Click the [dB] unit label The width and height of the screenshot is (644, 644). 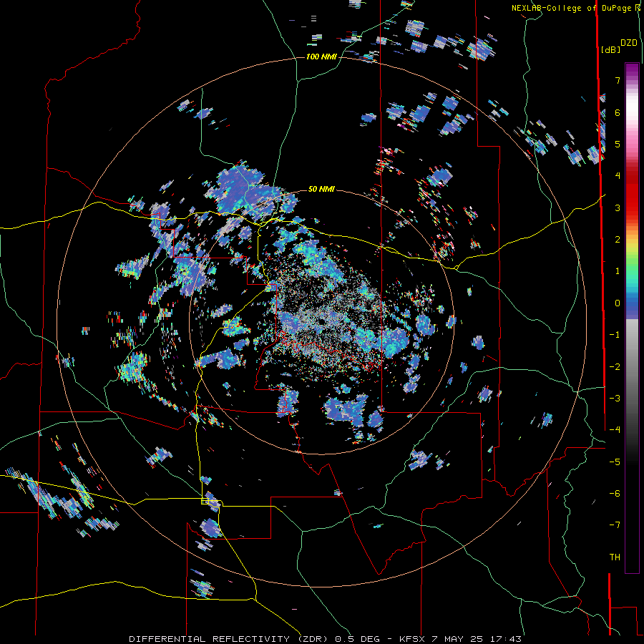pos(611,49)
